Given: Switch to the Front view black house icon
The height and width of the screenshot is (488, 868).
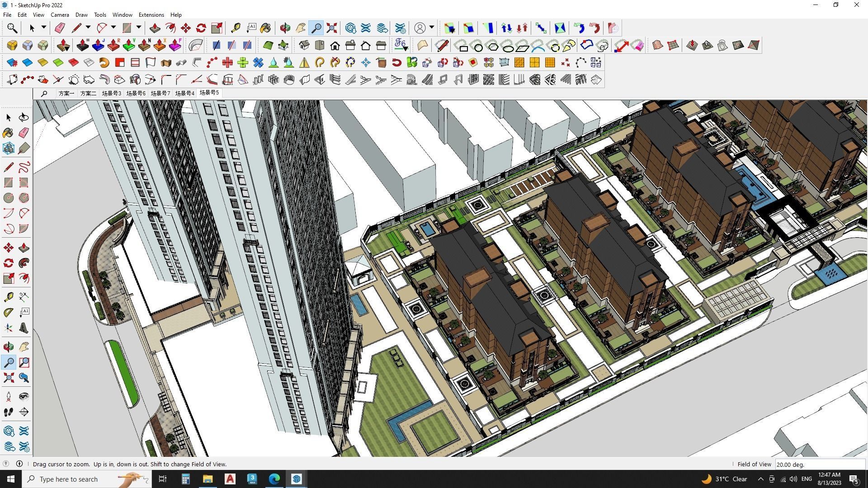Looking at the screenshot, I should [335, 45].
